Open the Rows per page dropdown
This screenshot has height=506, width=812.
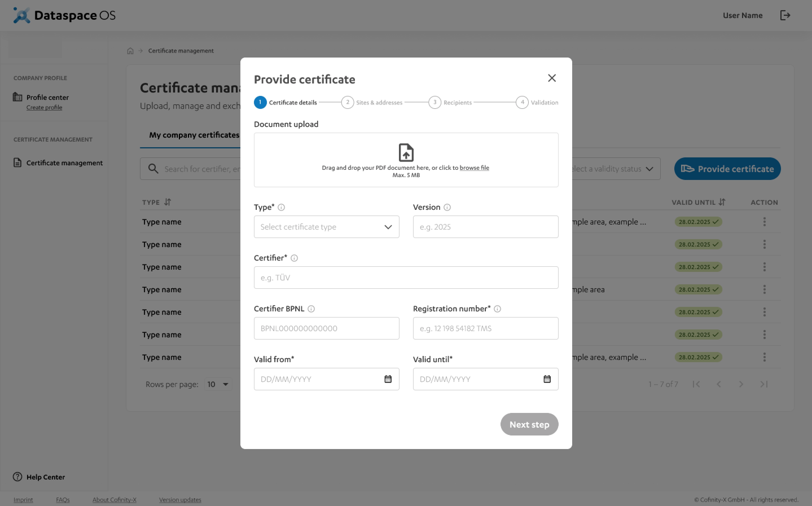[218, 384]
